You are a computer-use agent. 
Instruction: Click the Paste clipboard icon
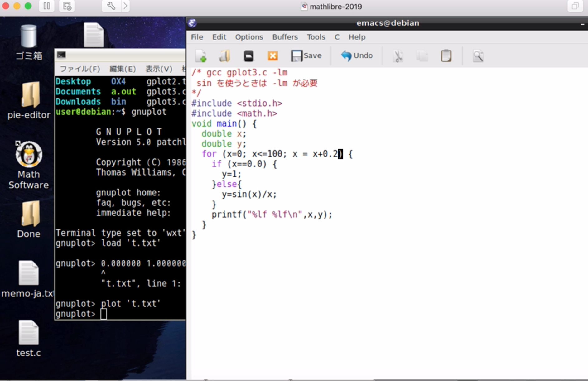[446, 56]
